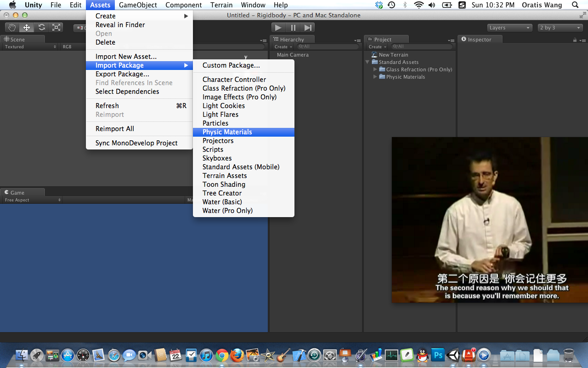
Task: Switch to the Game tab
Action: pos(23,193)
